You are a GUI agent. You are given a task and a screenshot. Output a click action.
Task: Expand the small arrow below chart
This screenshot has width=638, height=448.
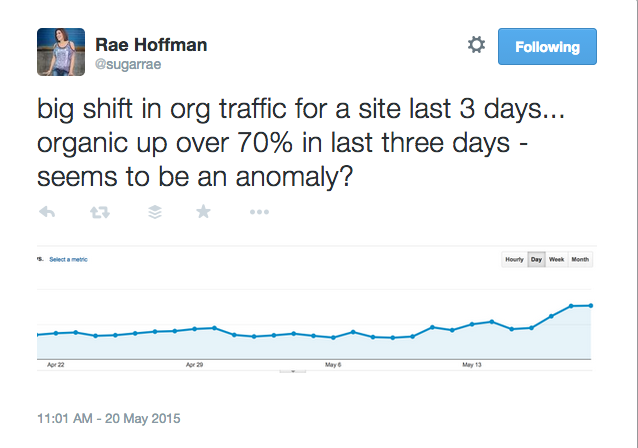click(x=293, y=371)
